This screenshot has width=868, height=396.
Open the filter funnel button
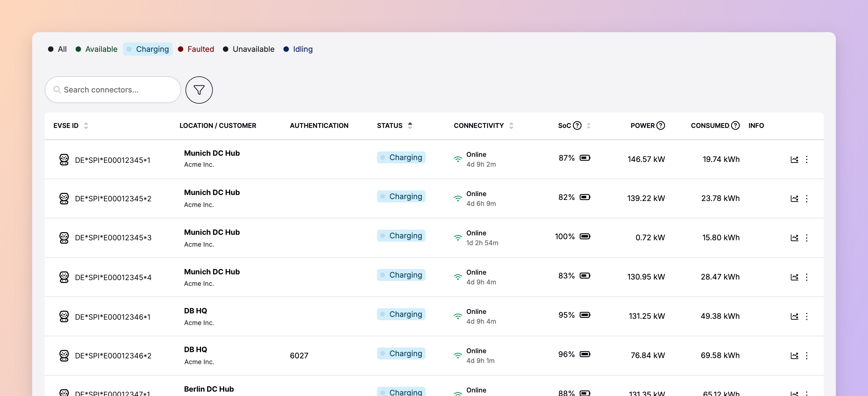(199, 90)
